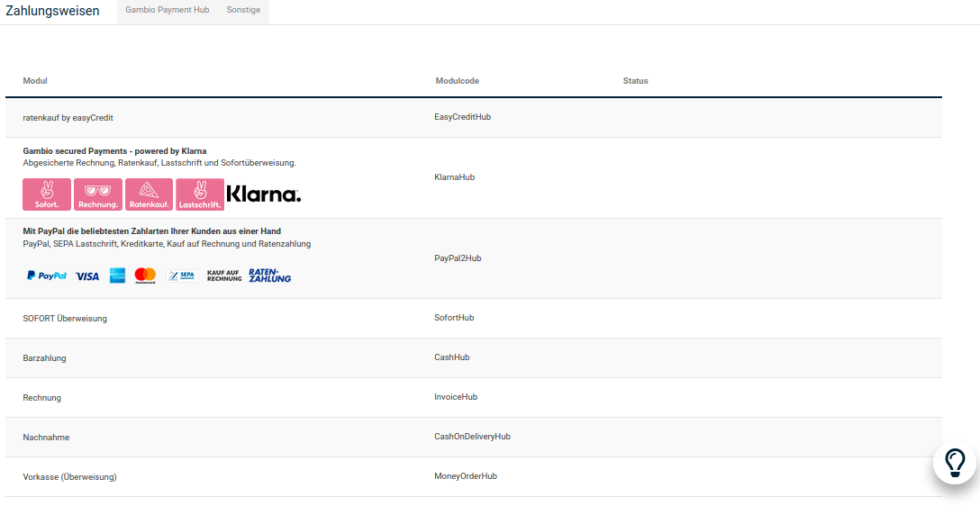Click the pink Sofort Klarna icon
Viewport: 980px width, 515px height.
47,194
